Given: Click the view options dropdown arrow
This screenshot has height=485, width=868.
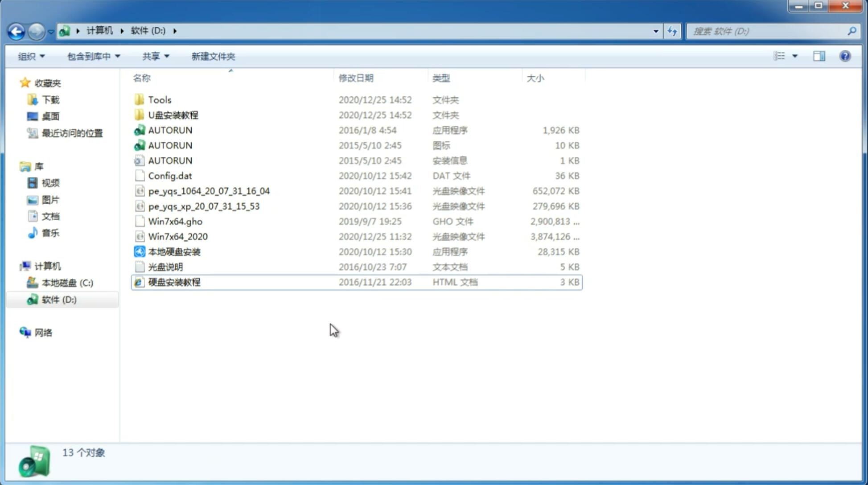Looking at the screenshot, I should coord(795,55).
